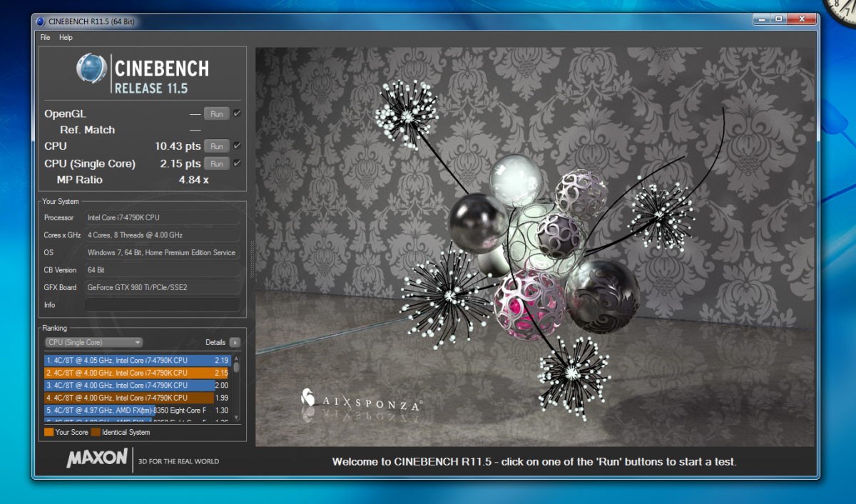Close the Cinebench window

[802, 19]
